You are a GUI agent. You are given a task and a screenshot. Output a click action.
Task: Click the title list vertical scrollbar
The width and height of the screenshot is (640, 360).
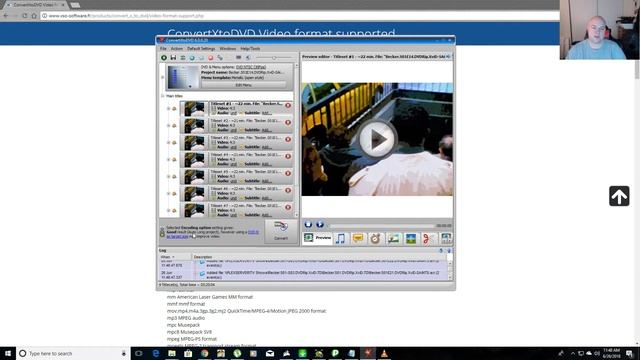(297, 139)
